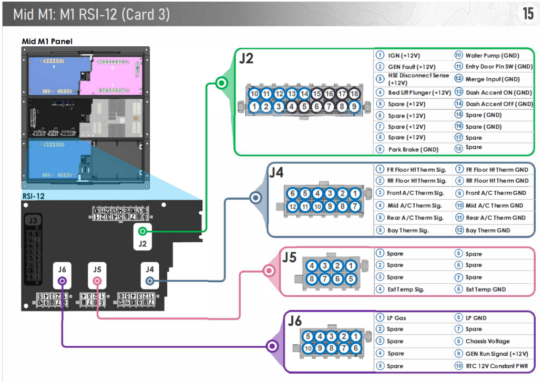This screenshot has height=392, width=543.
Task: Select 'Entry Door Pin SW (GND)' entry
Action: (x=499, y=67)
